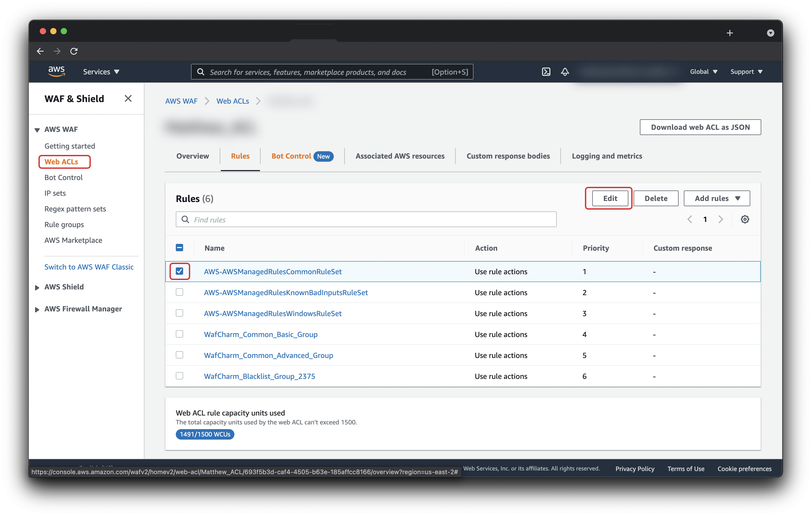Image resolution: width=812 pixels, height=516 pixels.
Task: Check AWS-AWSManagedRulesWindowsRuleSet checkbox
Action: pos(179,313)
